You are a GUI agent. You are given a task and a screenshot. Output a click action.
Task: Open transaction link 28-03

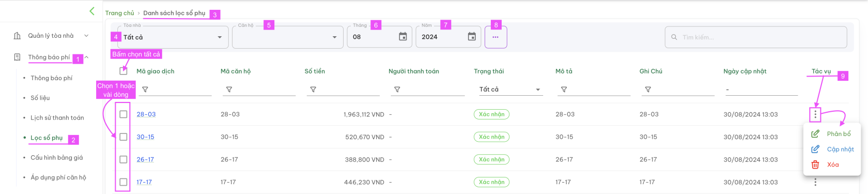[146, 114]
